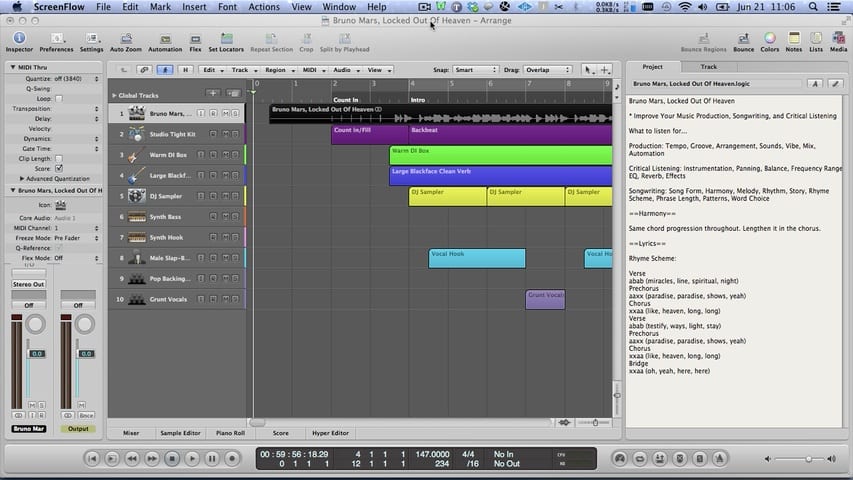Click the Bounce toolbar icon
Viewport: 853px width, 480px height.
(743, 38)
